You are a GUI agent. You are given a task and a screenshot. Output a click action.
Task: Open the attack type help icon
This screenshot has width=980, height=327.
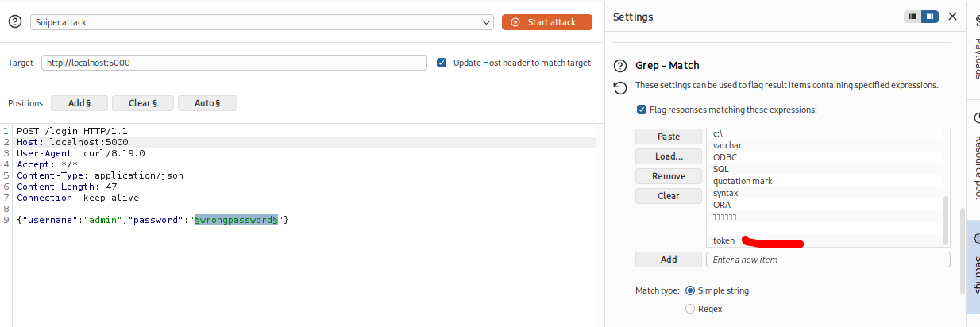[14, 22]
